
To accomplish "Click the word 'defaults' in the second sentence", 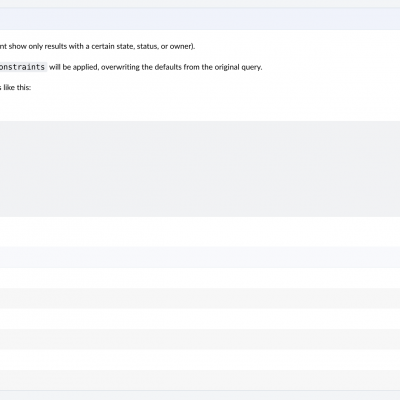I will coord(168,67).
